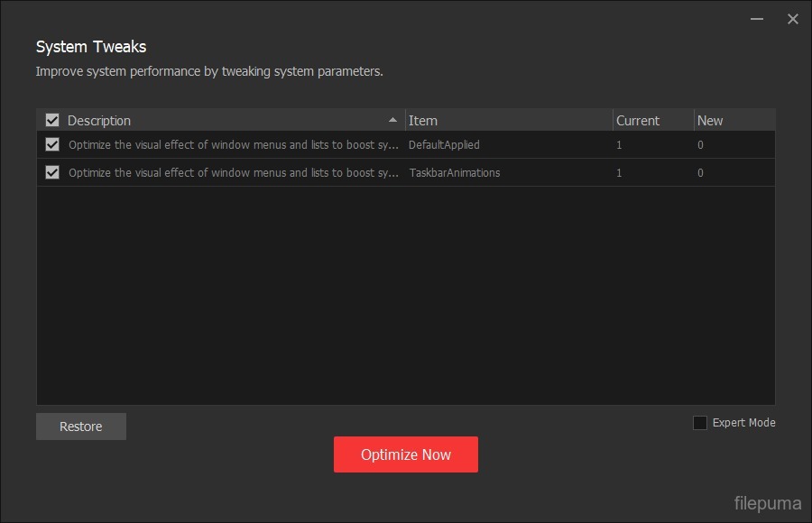
Task: Minimize the System Tweaks window
Action: pyautogui.click(x=757, y=19)
